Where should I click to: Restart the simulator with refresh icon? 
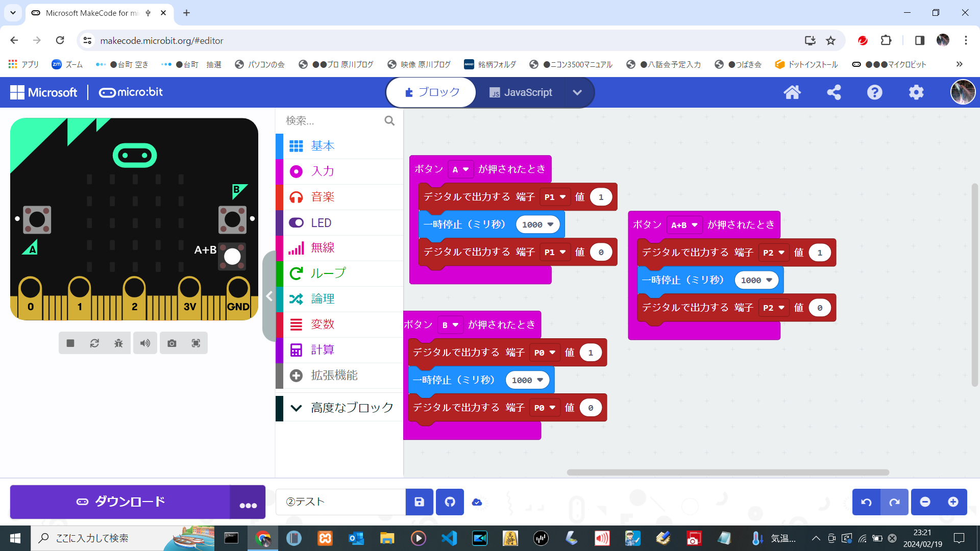94,343
